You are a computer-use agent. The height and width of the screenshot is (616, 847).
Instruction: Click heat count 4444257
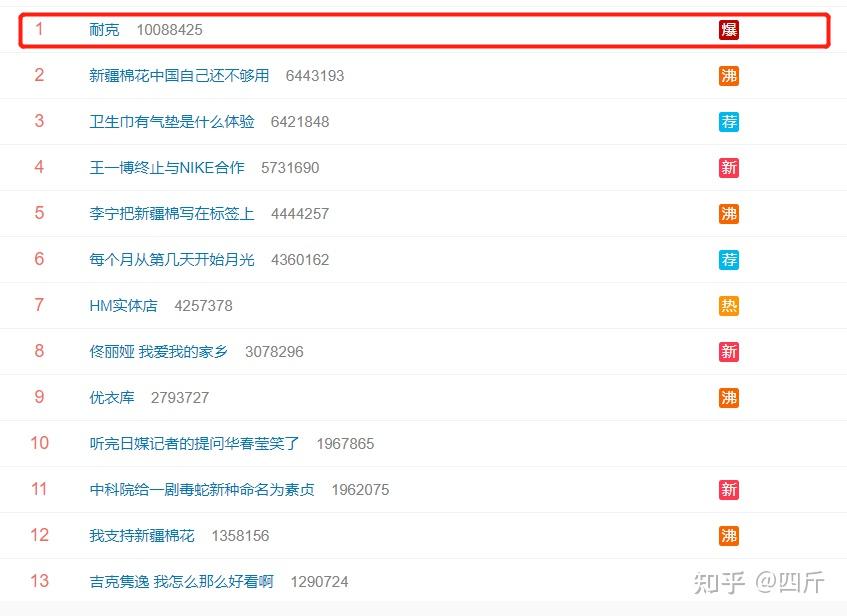point(300,213)
